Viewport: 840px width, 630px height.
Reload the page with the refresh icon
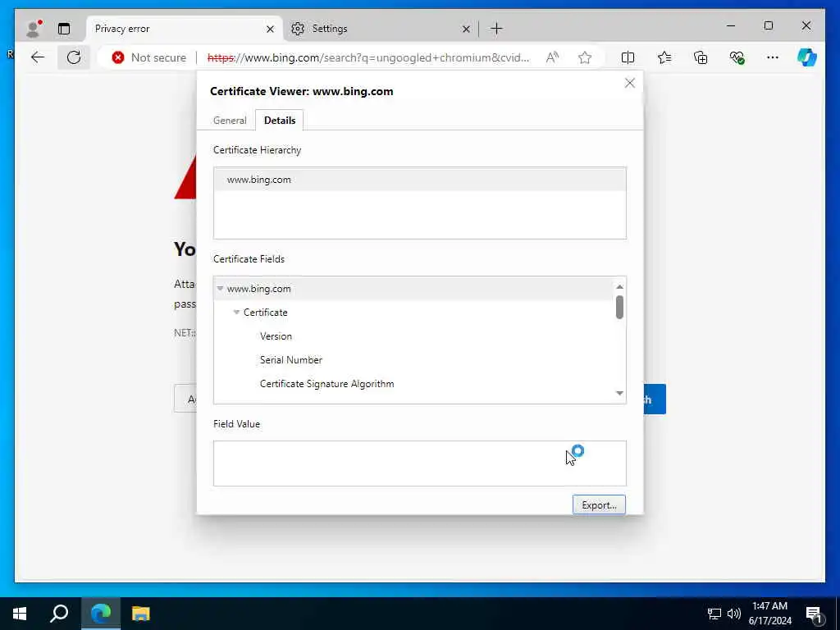coord(74,57)
